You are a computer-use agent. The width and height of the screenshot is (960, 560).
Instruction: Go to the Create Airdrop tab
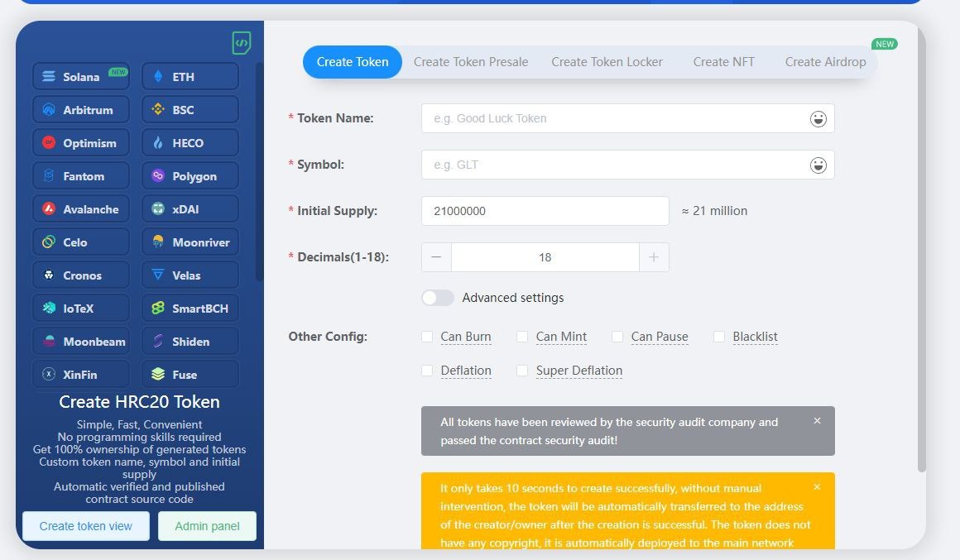tap(825, 62)
